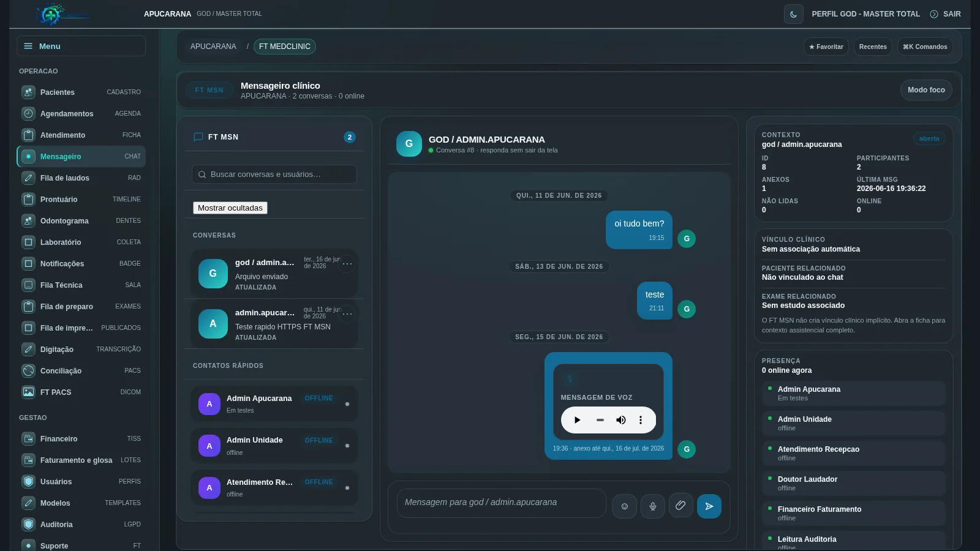Viewport: 980px width, 551px height.
Task: Focus the Buscar conversas e usuários field
Action: point(274,174)
